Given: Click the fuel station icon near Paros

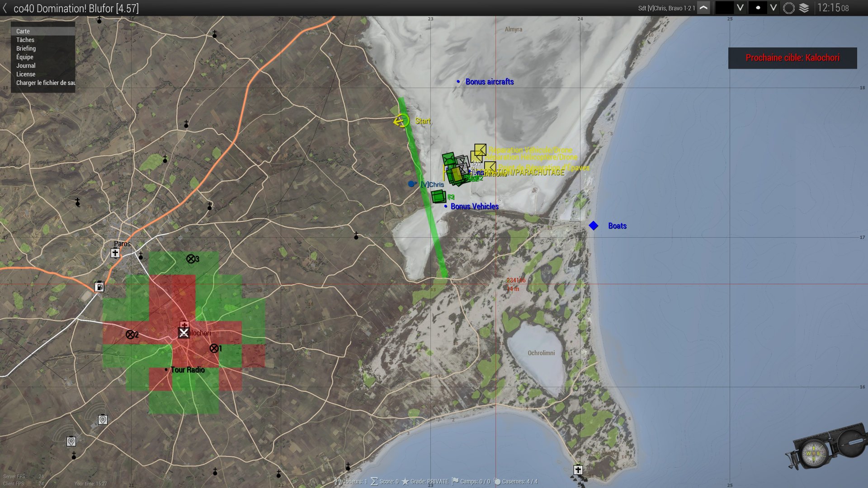Looking at the screenshot, I should (99, 286).
